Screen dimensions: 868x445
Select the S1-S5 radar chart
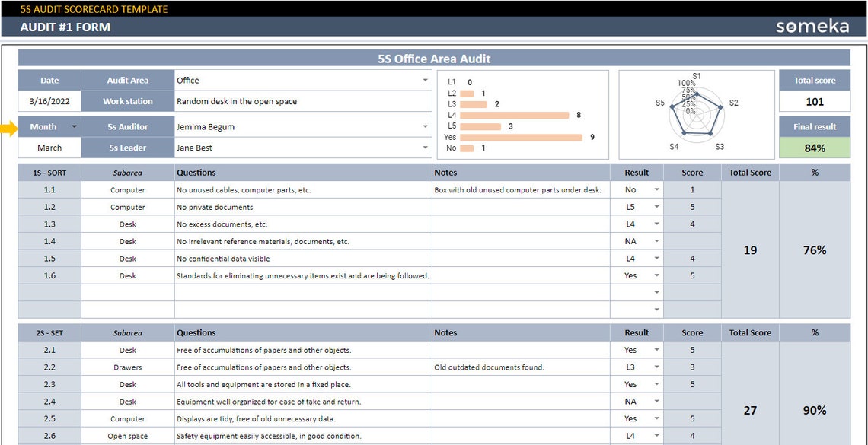697,113
